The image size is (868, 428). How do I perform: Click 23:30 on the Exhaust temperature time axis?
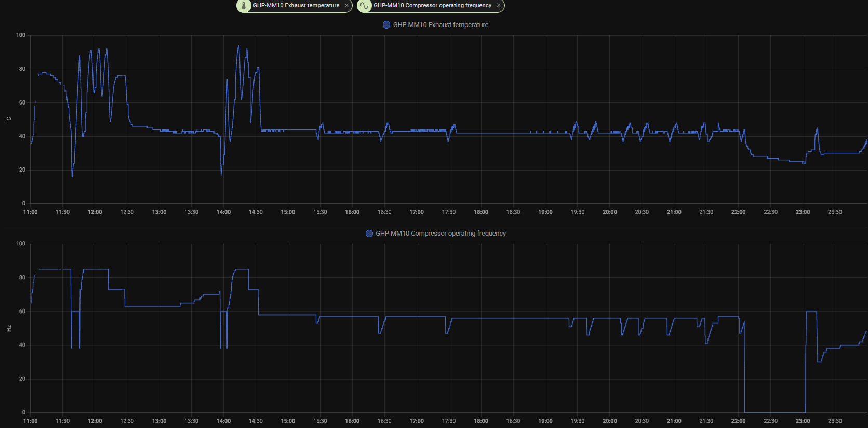(x=835, y=212)
